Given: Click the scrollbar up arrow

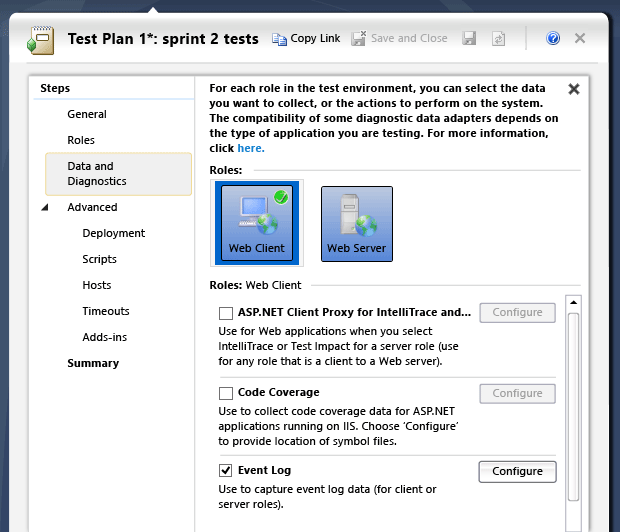Looking at the screenshot, I should coord(573,303).
